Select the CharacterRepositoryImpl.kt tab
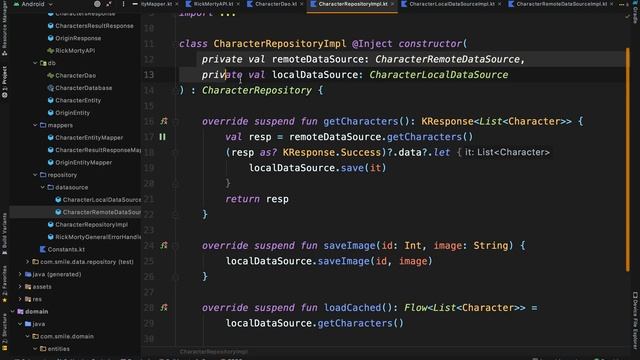This screenshot has width=640, height=360. tap(353, 4)
